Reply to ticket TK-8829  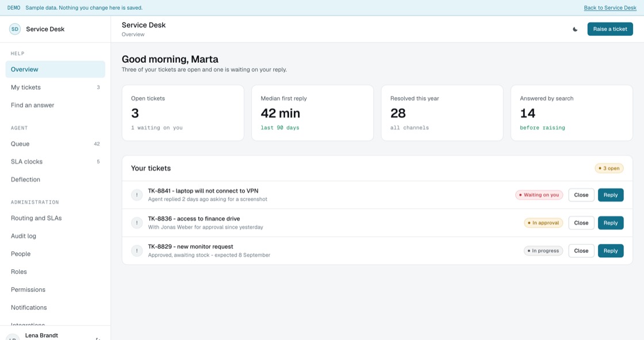(611, 251)
